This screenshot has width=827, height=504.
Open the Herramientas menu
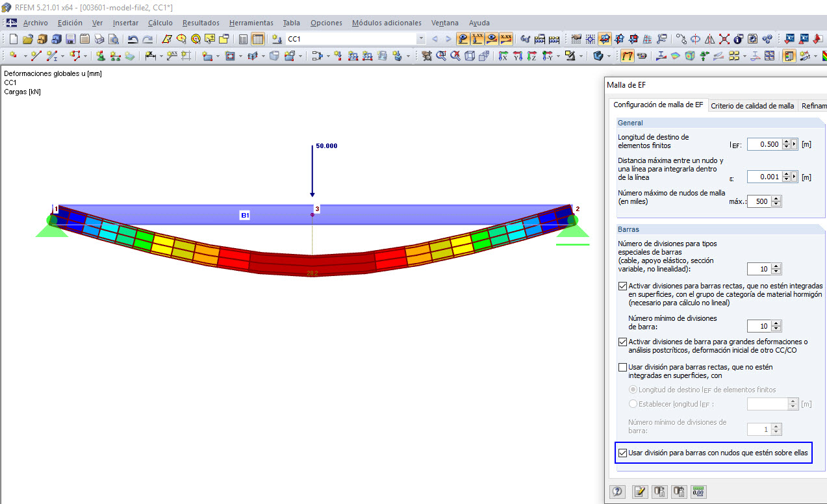251,23
